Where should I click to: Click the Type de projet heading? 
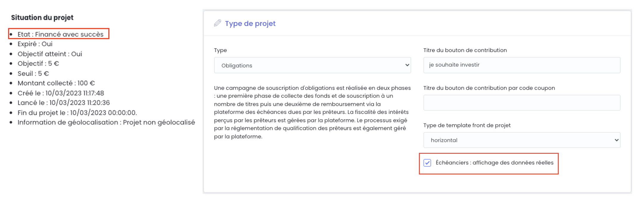[x=250, y=24]
